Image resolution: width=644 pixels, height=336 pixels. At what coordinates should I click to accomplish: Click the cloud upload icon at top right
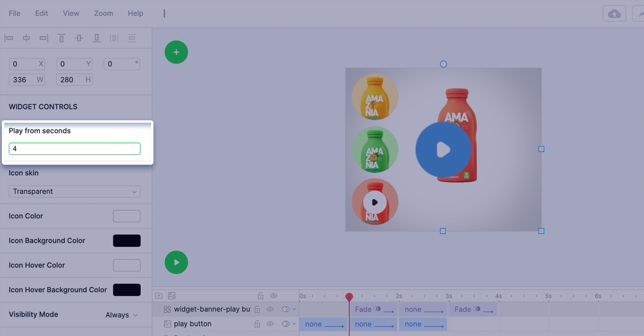(614, 14)
